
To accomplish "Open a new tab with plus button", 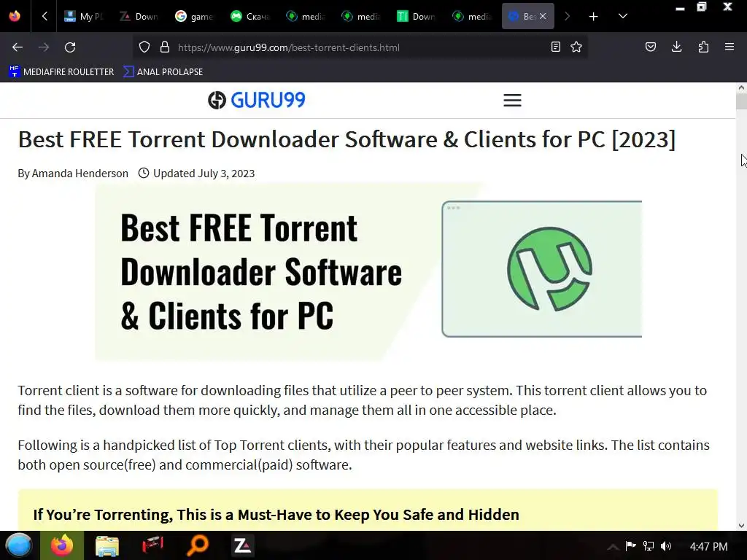I will (x=593, y=17).
